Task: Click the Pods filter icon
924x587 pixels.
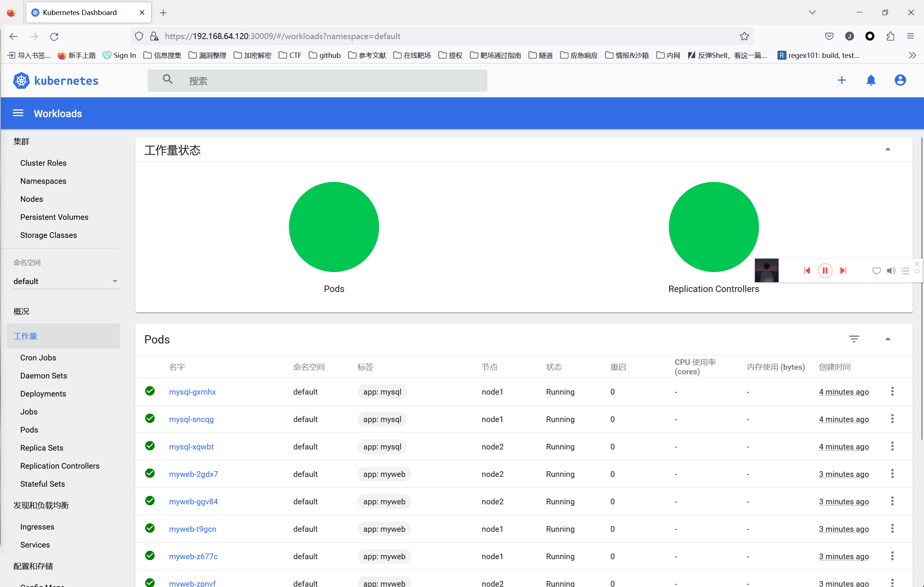Action: click(x=854, y=339)
